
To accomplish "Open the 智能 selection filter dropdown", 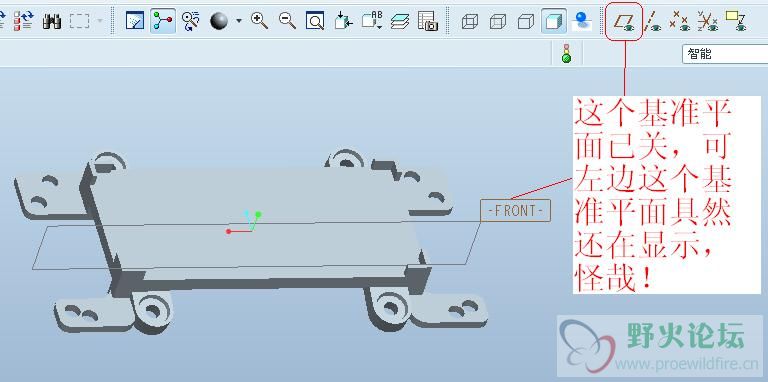I will 725,54.
